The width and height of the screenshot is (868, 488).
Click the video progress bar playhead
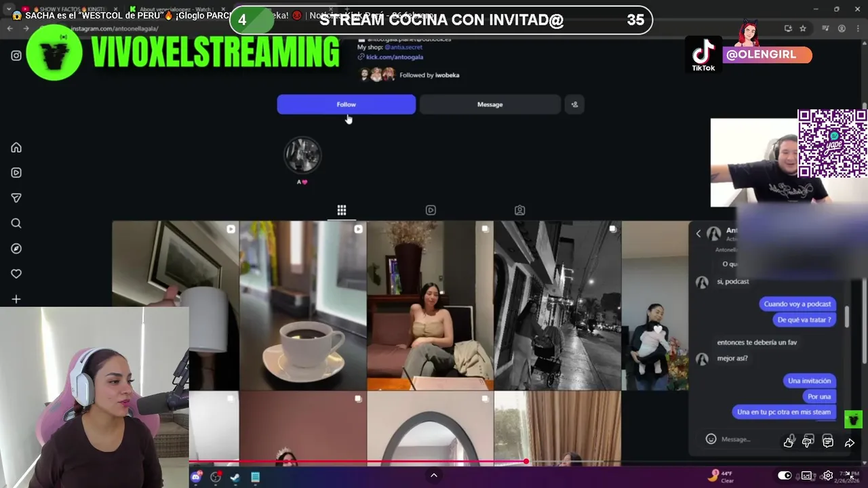[x=526, y=462]
